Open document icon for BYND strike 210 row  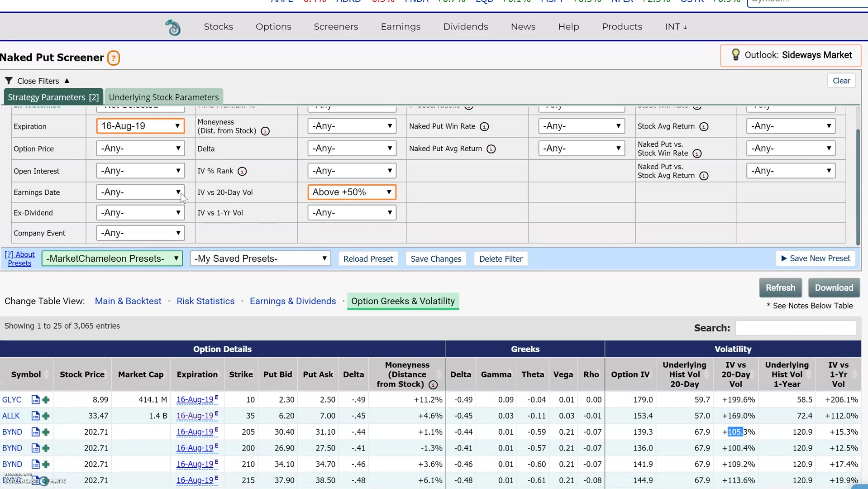pyautogui.click(x=35, y=465)
